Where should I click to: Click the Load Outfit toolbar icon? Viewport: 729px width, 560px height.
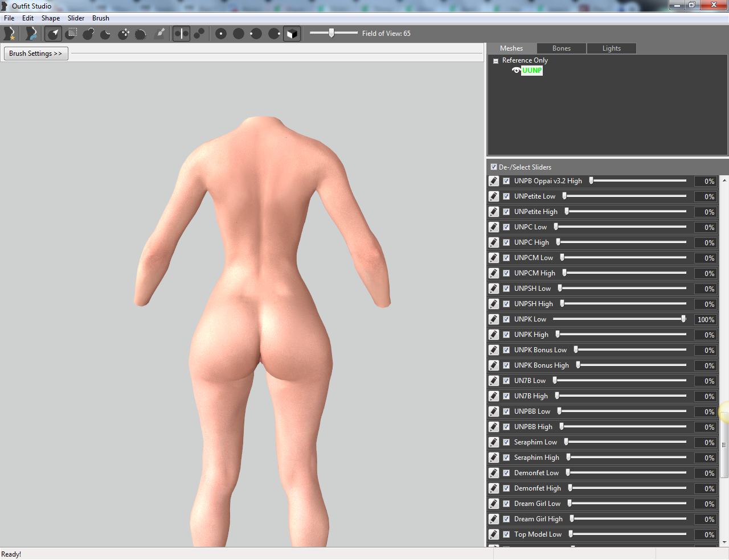tap(31, 34)
